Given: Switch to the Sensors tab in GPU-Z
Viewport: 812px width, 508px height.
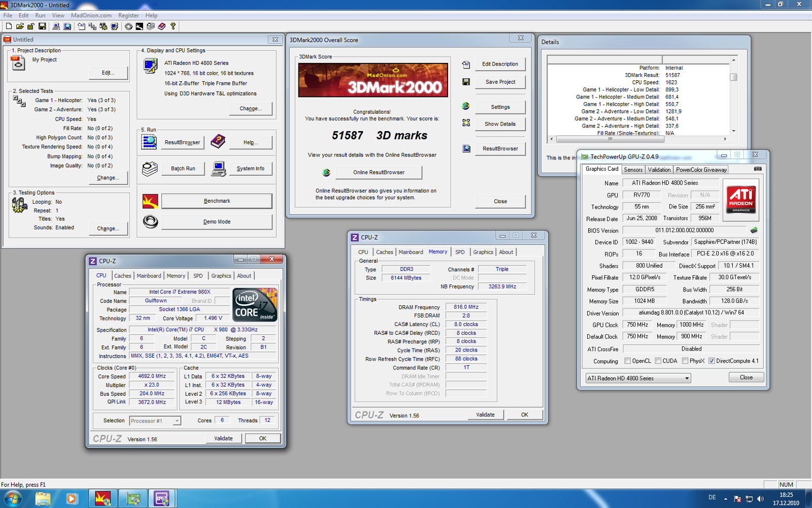Looking at the screenshot, I should pos(633,170).
